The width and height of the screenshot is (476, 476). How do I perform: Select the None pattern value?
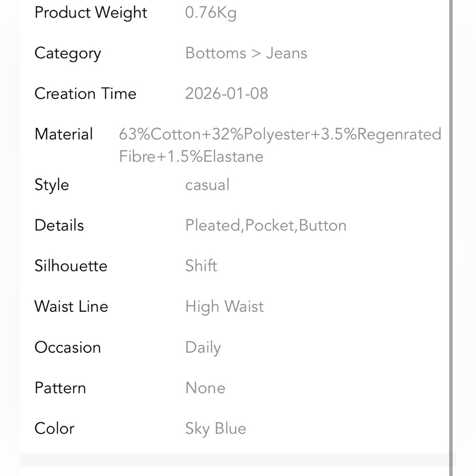click(205, 388)
